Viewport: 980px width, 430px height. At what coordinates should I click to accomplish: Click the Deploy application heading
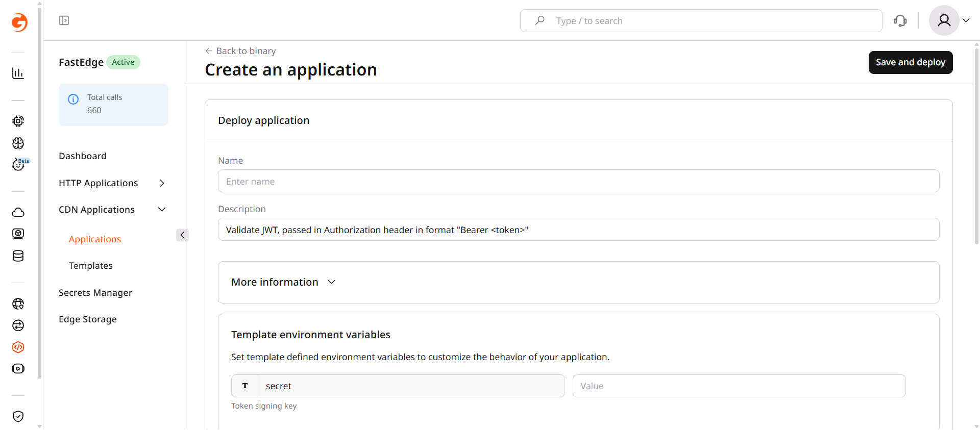point(263,120)
